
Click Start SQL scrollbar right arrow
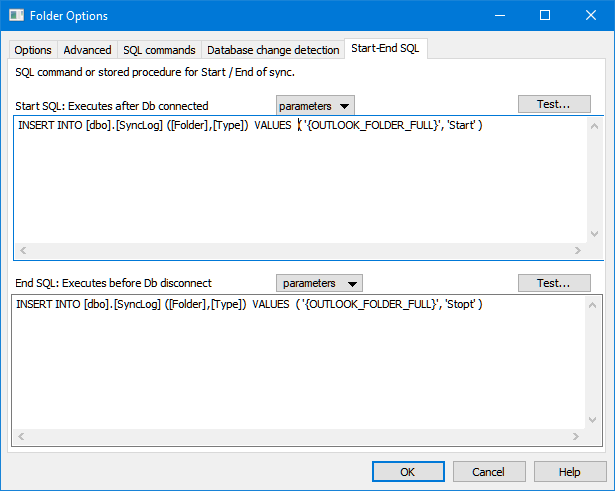click(576, 251)
